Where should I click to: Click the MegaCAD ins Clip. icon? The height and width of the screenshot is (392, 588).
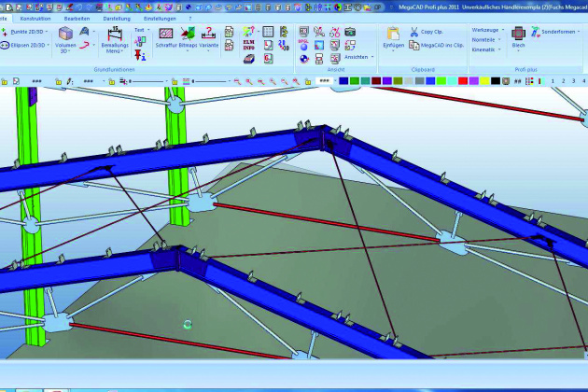[413, 44]
